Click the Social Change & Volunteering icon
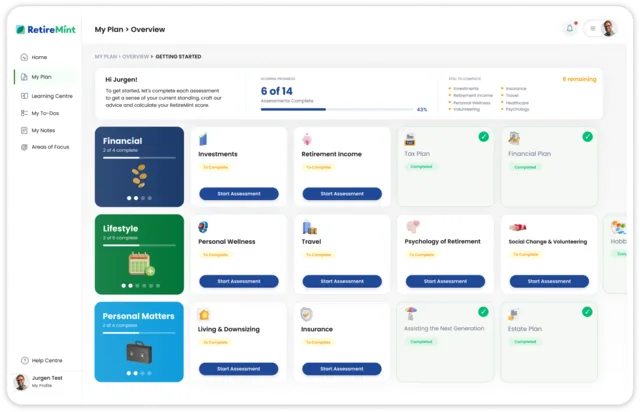The height and width of the screenshot is (412, 640). pos(518,227)
